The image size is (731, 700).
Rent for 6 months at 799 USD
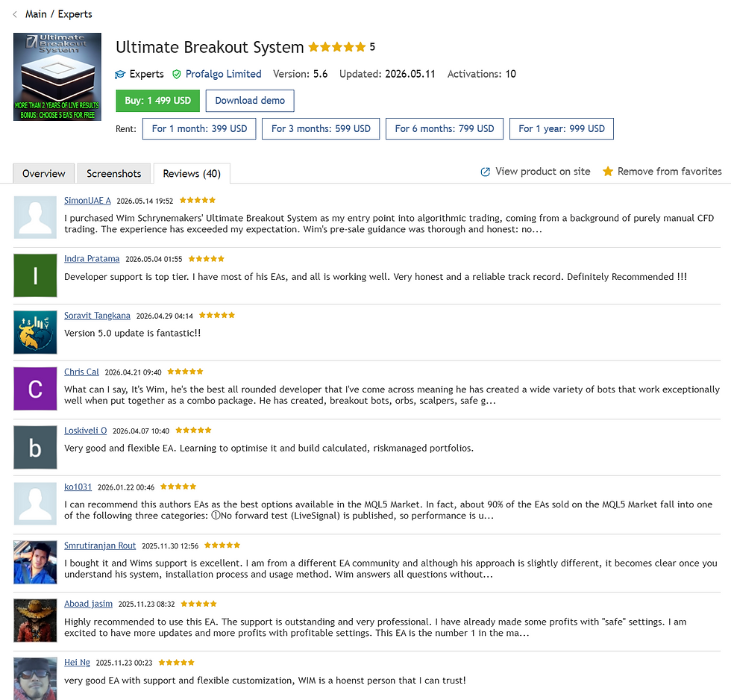[445, 128]
